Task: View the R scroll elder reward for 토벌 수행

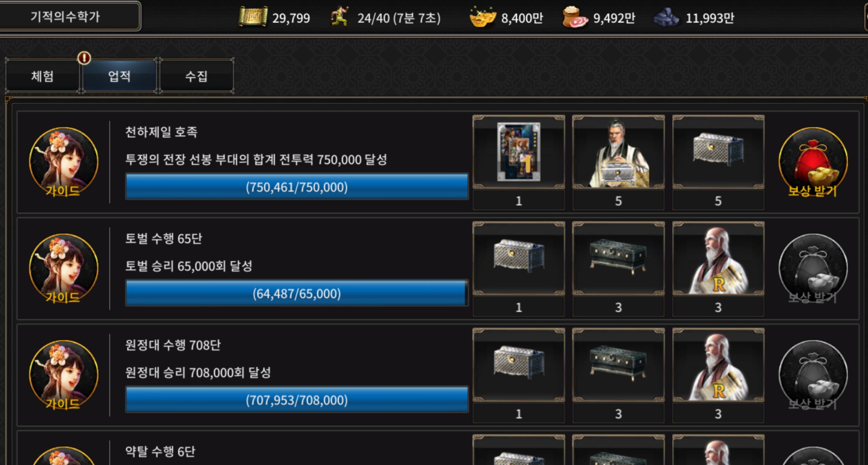Action: click(x=718, y=258)
